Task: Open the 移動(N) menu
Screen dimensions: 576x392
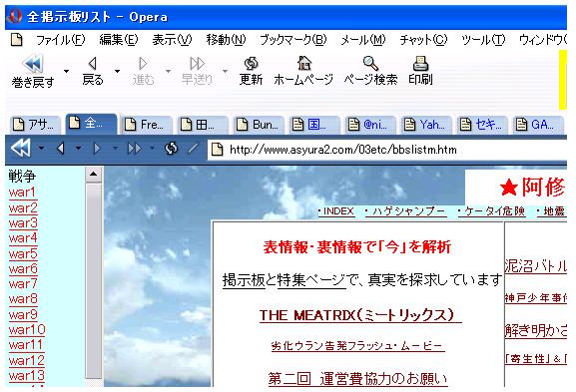Action: 226,39
